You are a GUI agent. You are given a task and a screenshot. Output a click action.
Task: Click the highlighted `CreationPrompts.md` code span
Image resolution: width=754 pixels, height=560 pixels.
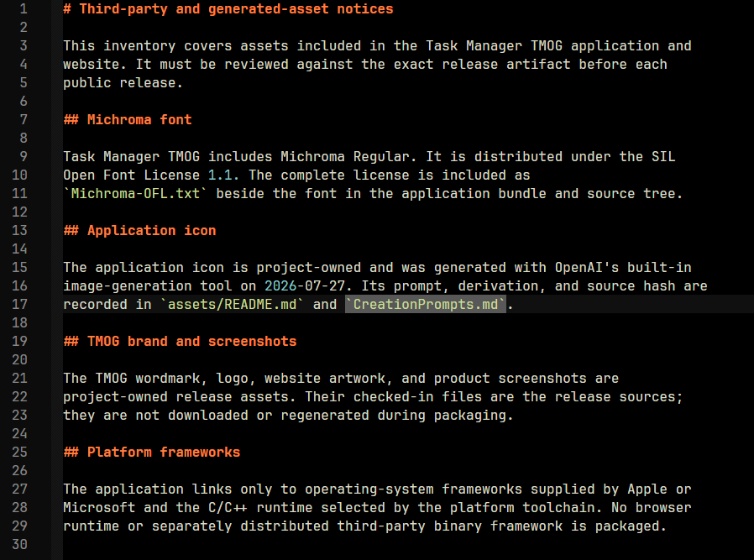426,304
